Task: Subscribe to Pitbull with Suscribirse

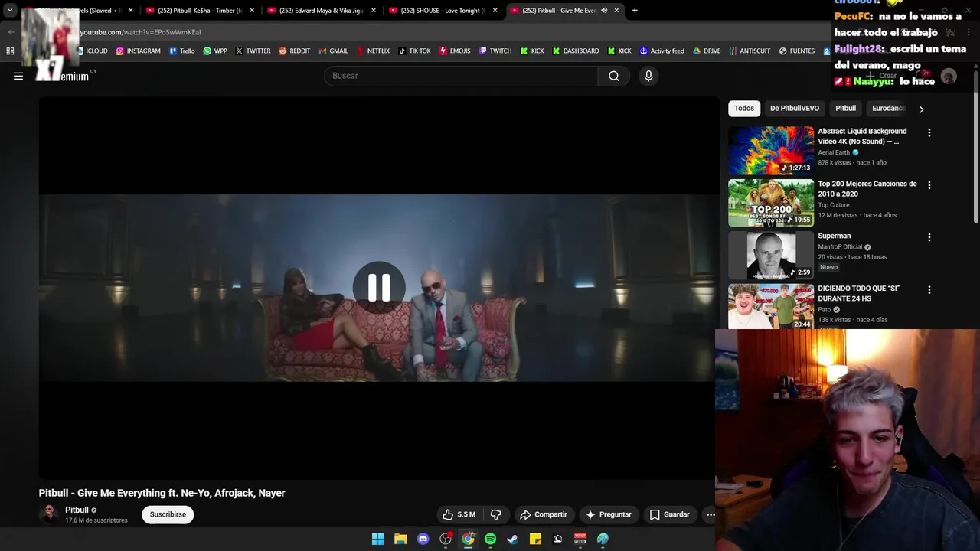Action: tap(168, 514)
